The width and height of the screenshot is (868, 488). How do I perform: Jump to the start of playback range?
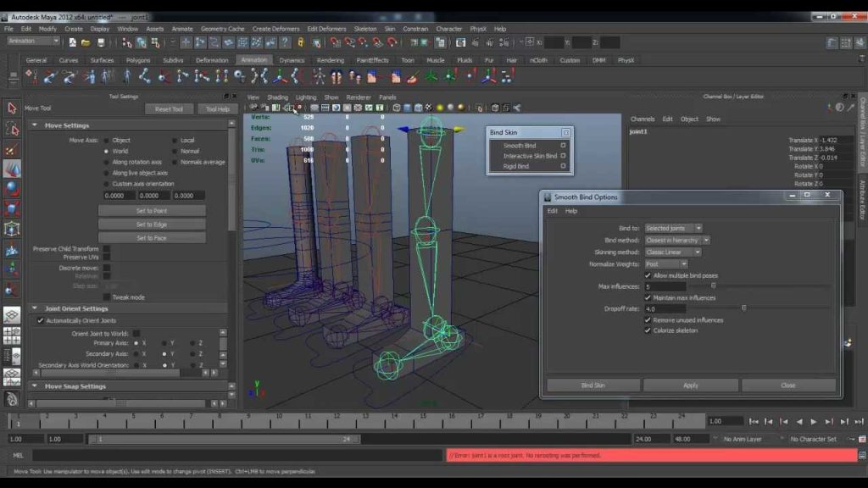[x=754, y=422]
